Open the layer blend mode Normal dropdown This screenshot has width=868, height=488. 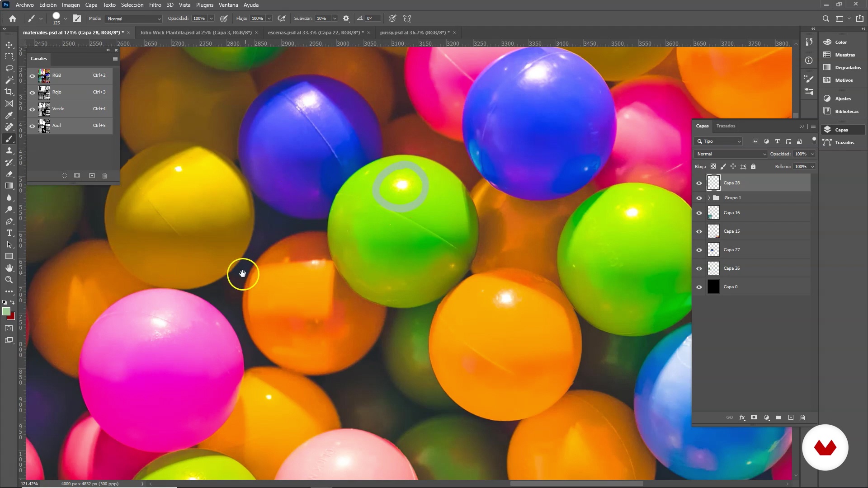pyautogui.click(x=731, y=154)
